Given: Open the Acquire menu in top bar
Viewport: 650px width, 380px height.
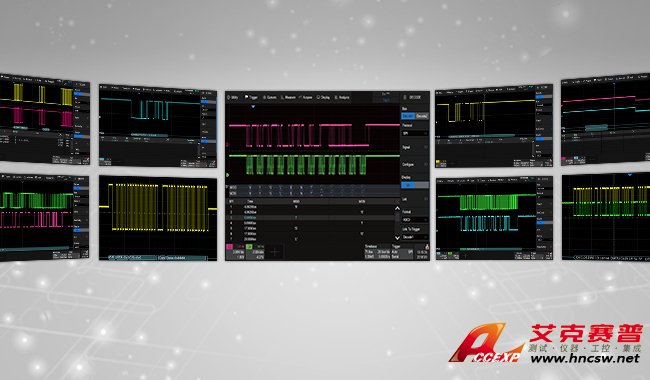Looking at the screenshot, I should point(306,97).
